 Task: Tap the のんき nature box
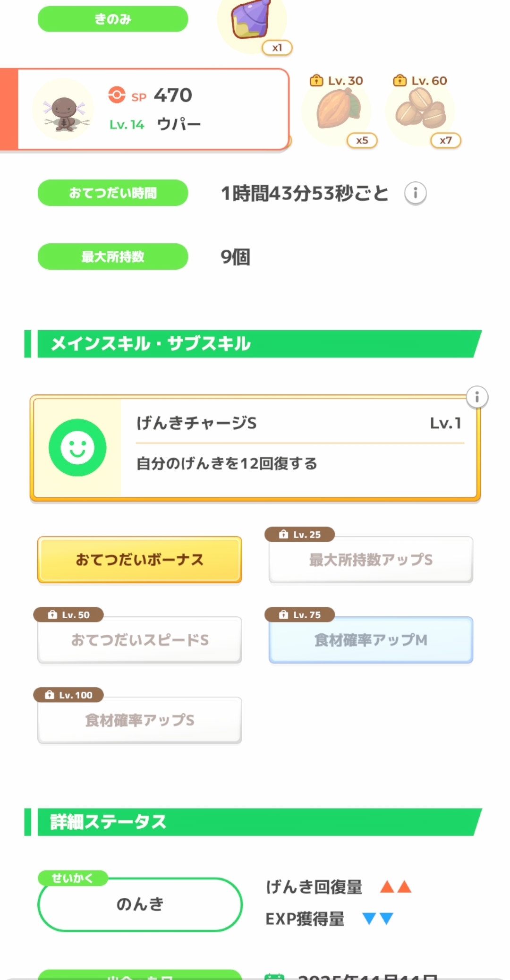(x=140, y=904)
